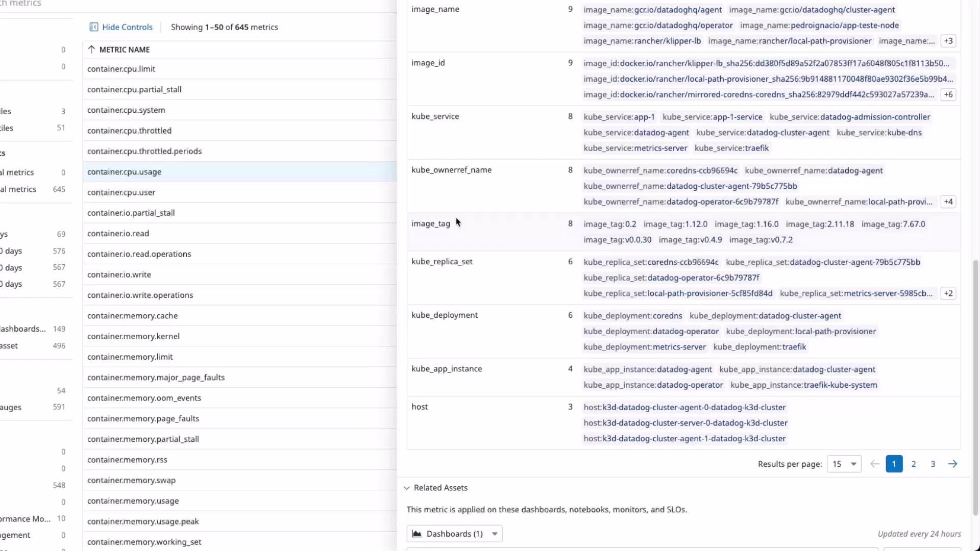The height and width of the screenshot is (551, 980).
Task: Select current results page 1
Action: pyautogui.click(x=894, y=464)
